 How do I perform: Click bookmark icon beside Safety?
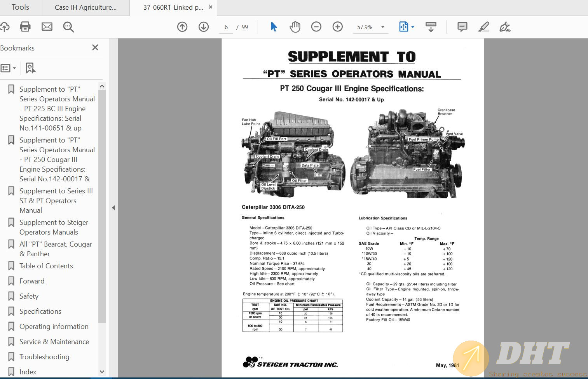(11, 296)
